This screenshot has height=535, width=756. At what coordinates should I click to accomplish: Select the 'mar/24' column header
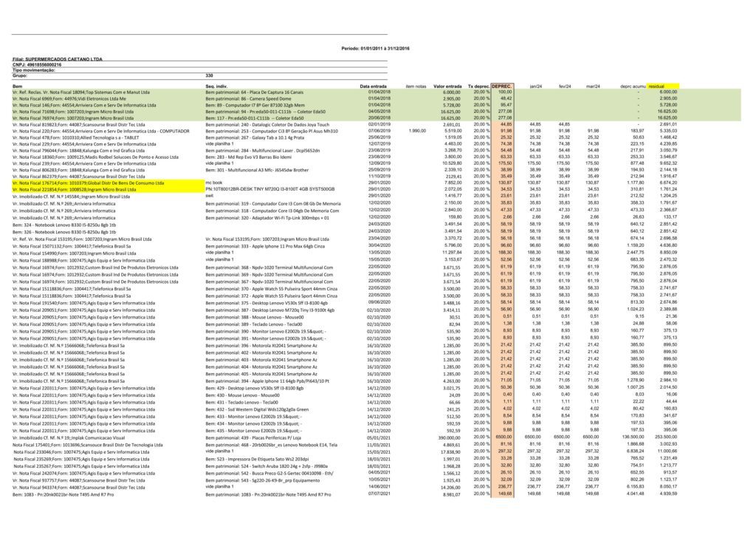(x=593, y=86)
